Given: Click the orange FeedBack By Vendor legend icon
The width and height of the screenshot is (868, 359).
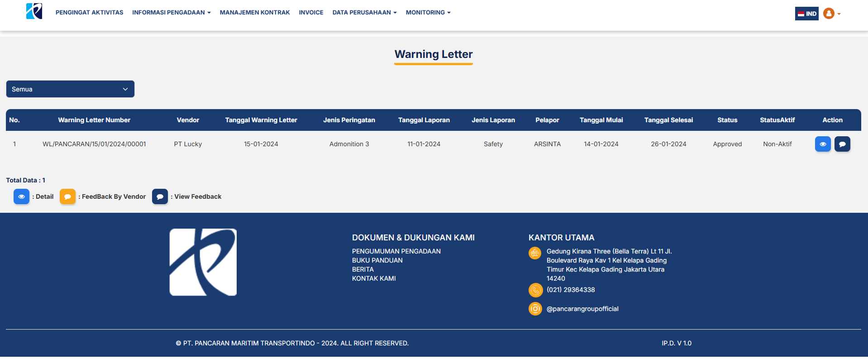Looking at the screenshot, I should point(67,196).
